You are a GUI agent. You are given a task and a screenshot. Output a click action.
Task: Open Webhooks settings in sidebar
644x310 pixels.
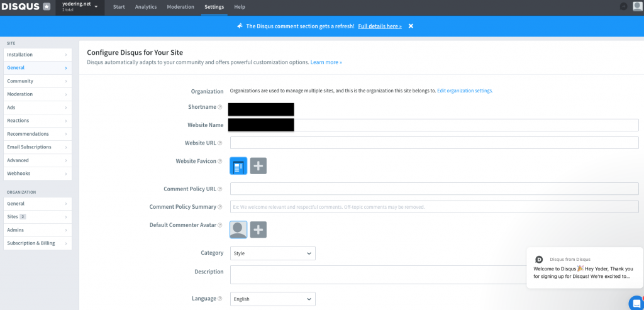point(37,174)
